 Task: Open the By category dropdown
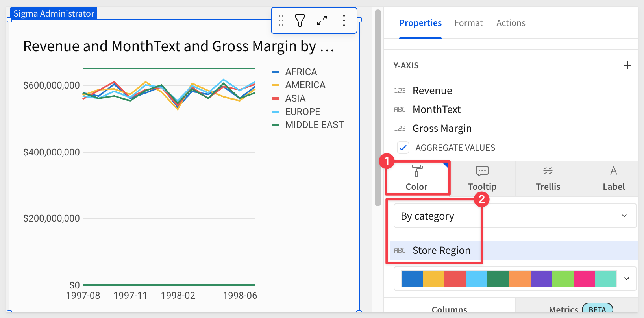click(515, 216)
